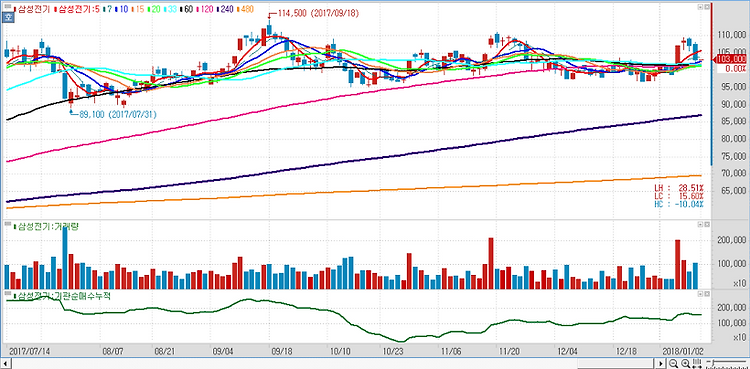Maximize the price chart pane button

(x=706, y=8)
